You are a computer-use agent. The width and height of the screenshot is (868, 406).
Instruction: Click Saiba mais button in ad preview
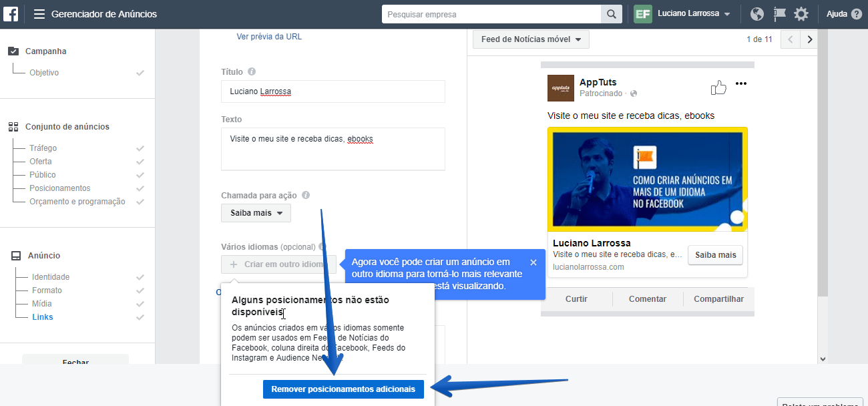tap(716, 255)
